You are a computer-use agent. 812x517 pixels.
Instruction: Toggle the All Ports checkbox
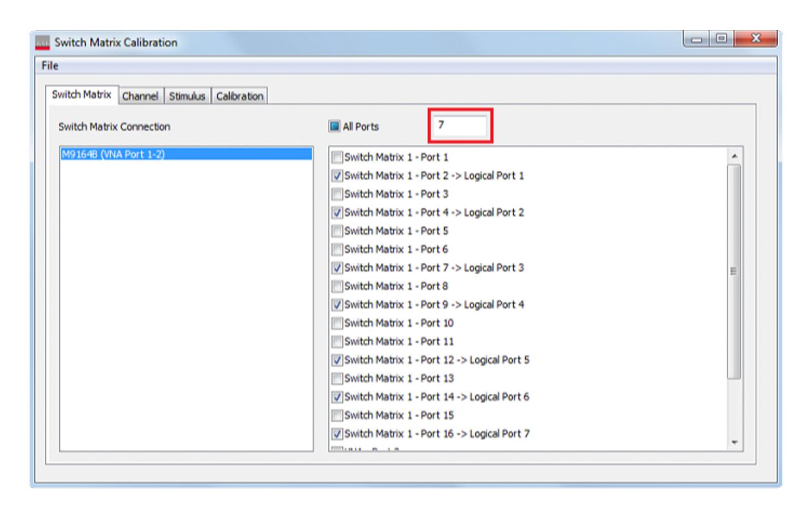[335, 126]
